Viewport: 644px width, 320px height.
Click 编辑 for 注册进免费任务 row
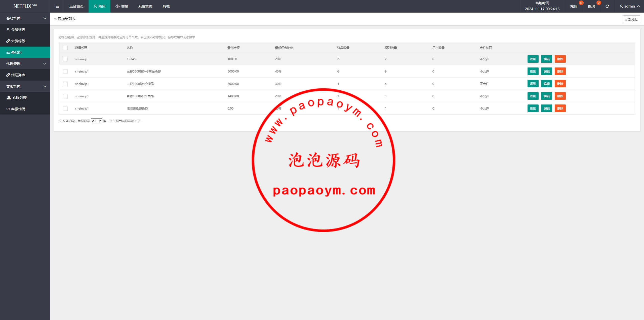point(547,109)
